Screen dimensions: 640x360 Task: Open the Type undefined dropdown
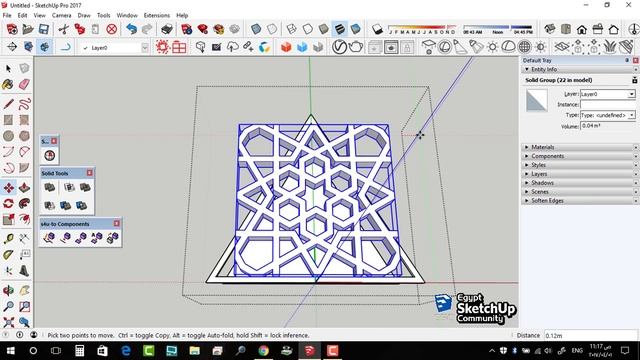coord(631,116)
